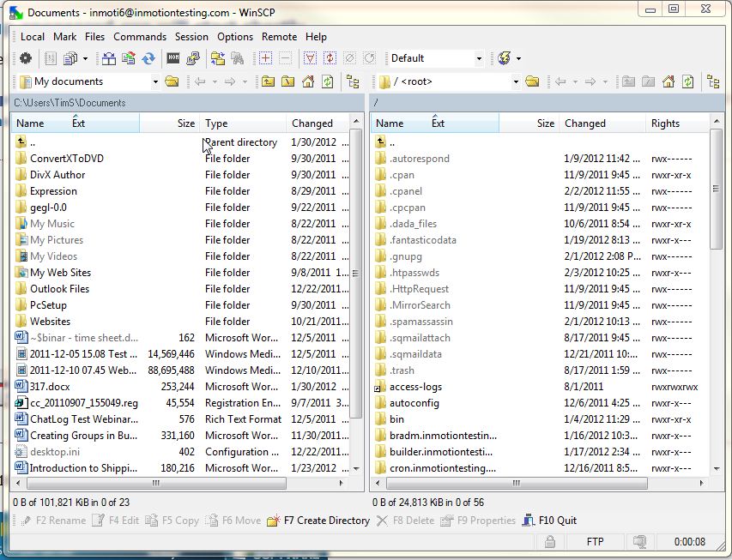Screen dimensions: 732x560
Task: Select the access-logs remote folder
Action: [414, 387]
